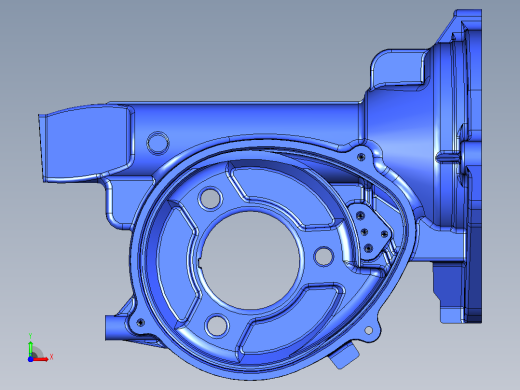The height and width of the screenshot is (390, 520).
Task: Select the flared rectangular duct on the left end
Action: (x=86, y=143)
